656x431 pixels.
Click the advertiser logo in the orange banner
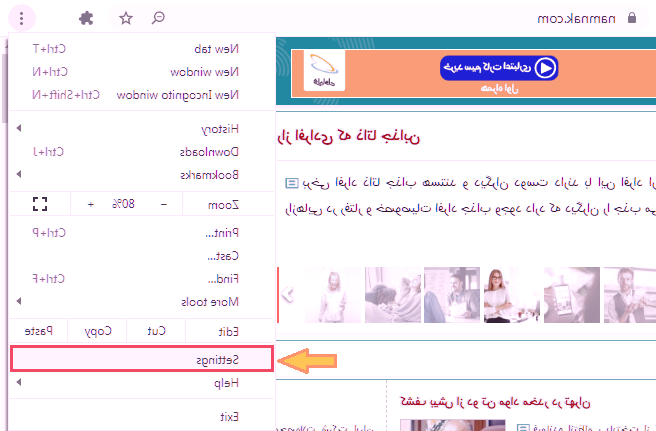(324, 70)
